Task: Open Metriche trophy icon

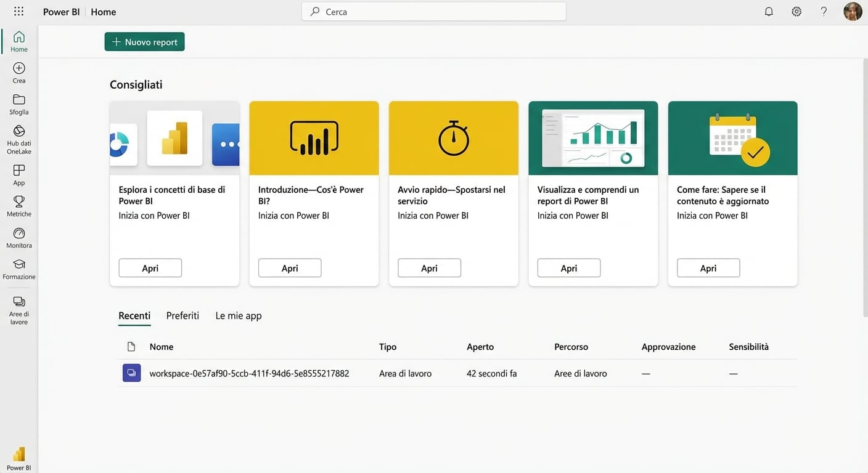Action: (x=19, y=206)
